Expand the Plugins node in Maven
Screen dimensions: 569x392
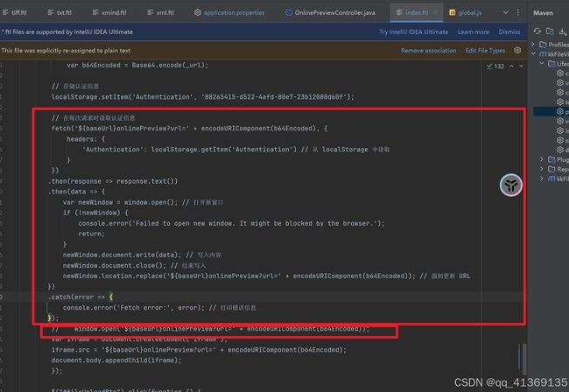click(542, 159)
